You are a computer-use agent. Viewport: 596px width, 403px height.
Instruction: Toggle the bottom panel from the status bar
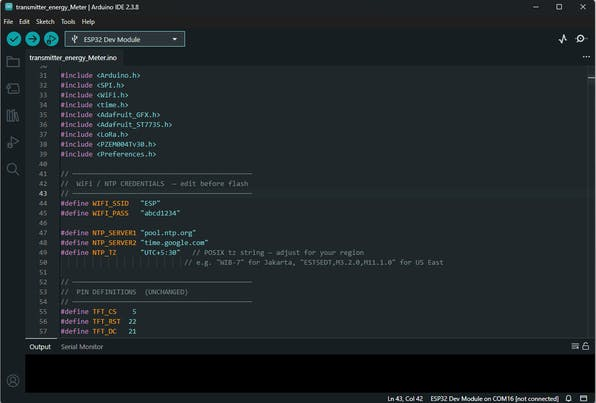tap(584, 398)
